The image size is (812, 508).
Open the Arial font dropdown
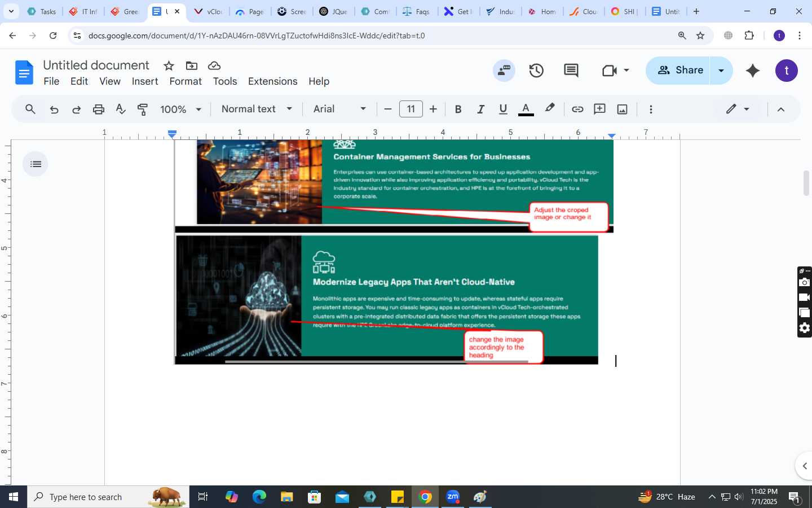[x=339, y=109]
